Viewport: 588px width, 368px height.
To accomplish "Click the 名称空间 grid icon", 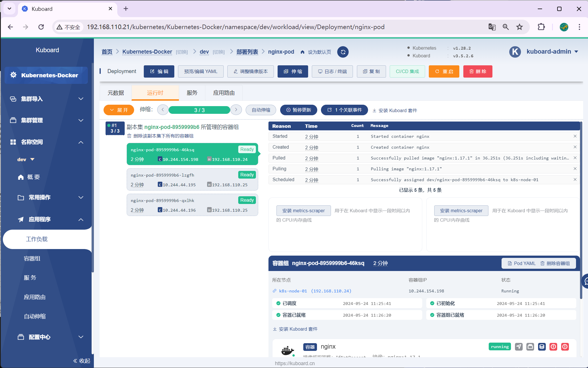I will [13, 142].
